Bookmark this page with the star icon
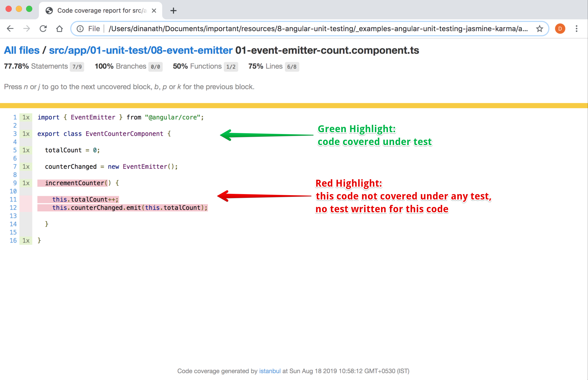 tap(539, 28)
